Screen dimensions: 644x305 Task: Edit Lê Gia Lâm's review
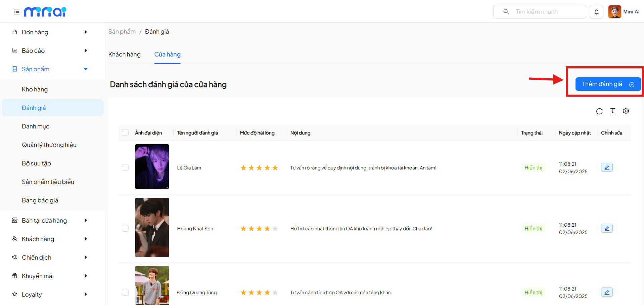pos(607,167)
